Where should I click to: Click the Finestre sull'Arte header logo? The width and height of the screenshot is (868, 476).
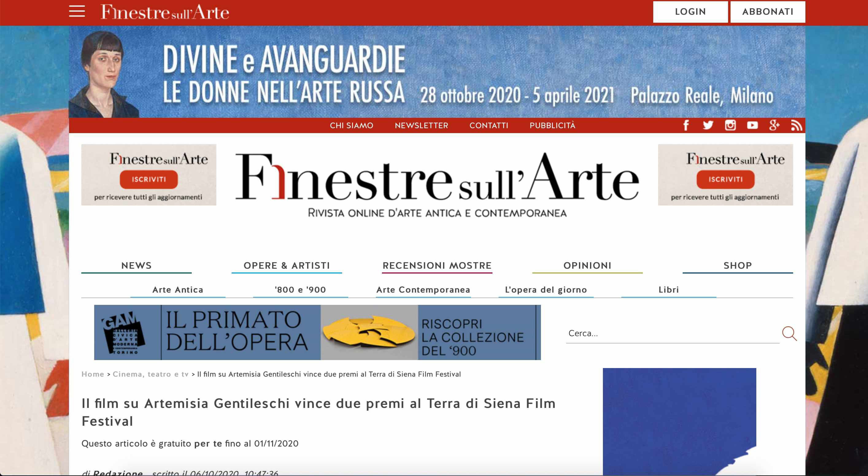point(165,12)
